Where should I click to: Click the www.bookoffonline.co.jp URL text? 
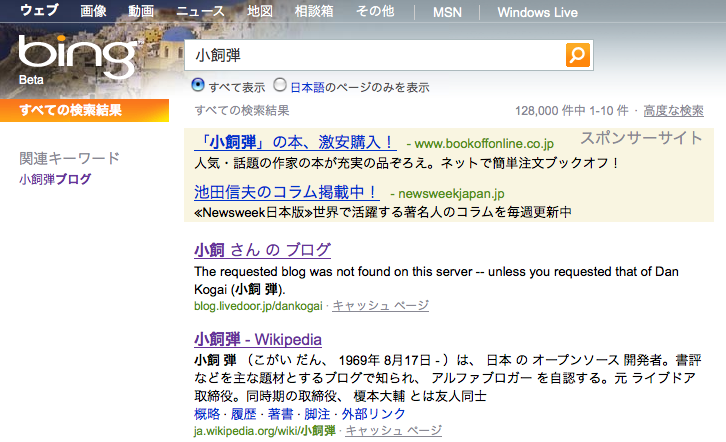[x=484, y=144]
